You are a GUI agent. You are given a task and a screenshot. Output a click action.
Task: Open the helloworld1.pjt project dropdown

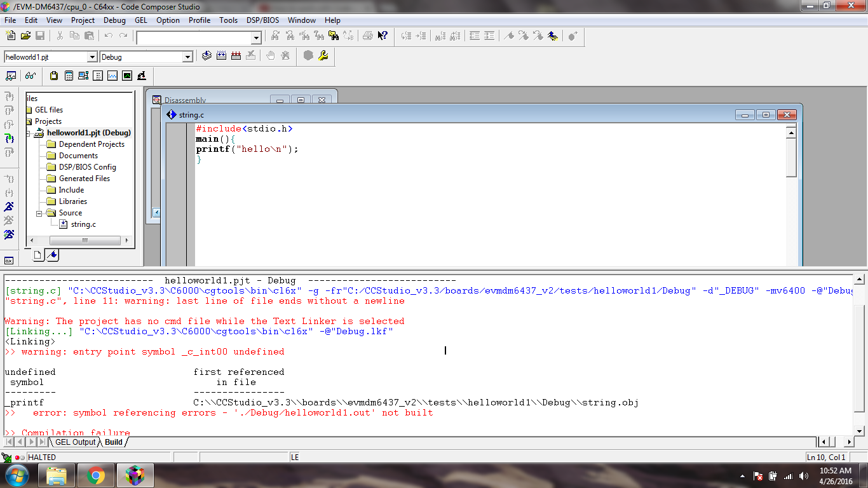[x=92, y=57]
